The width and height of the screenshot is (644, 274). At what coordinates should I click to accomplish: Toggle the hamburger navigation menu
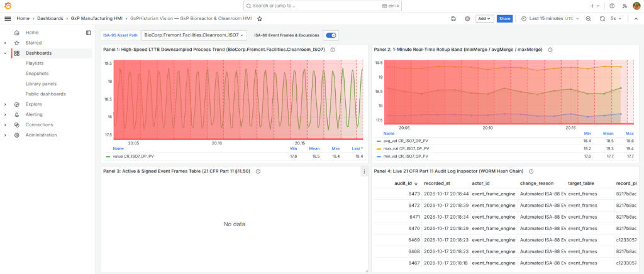(x=8, y=18)
